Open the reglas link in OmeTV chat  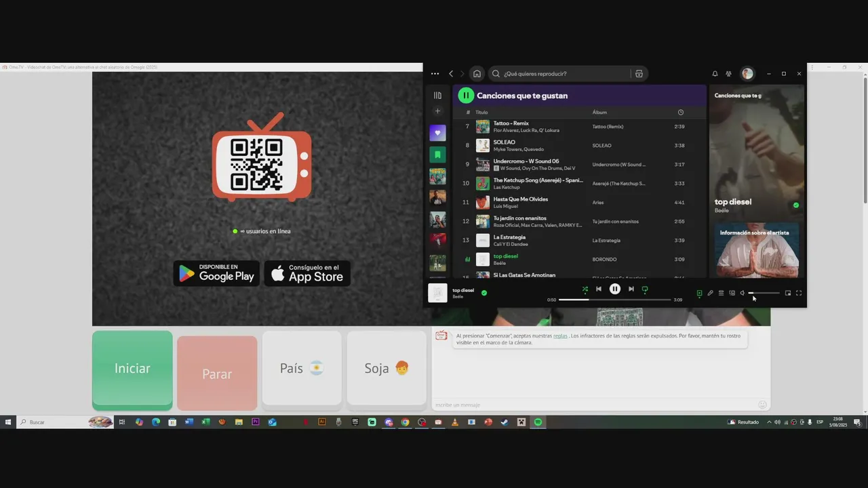tap(560, 335)
